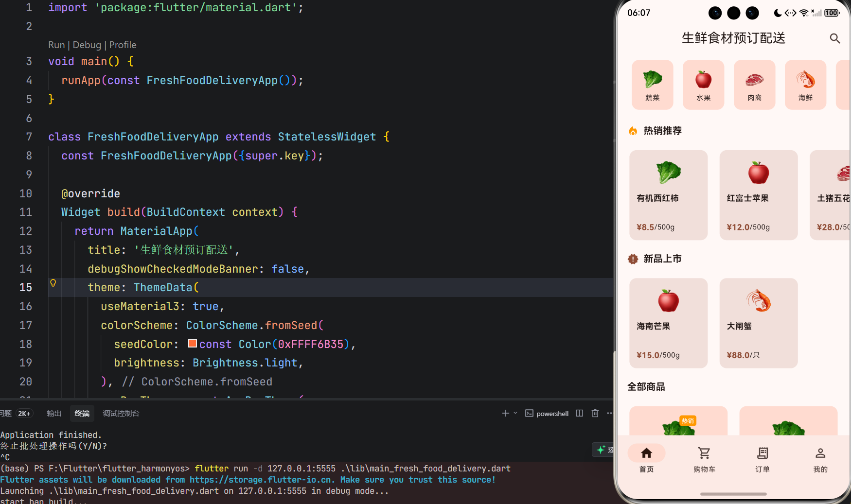This screenshot has height=504, width=851.
Task: Tap the search icon in the app header
Action: (834, 38)
